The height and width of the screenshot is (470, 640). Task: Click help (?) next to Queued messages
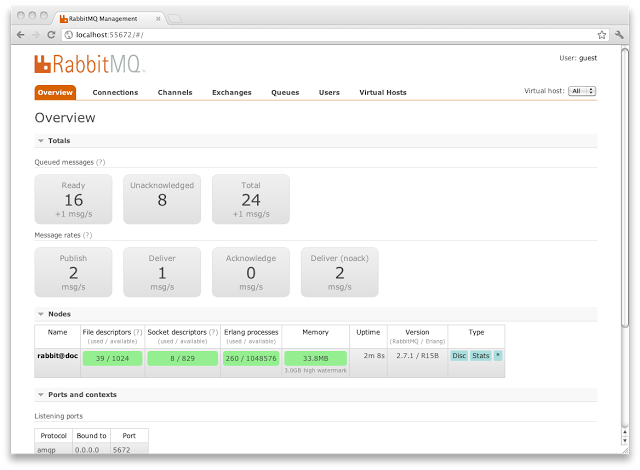click(100, 162)
